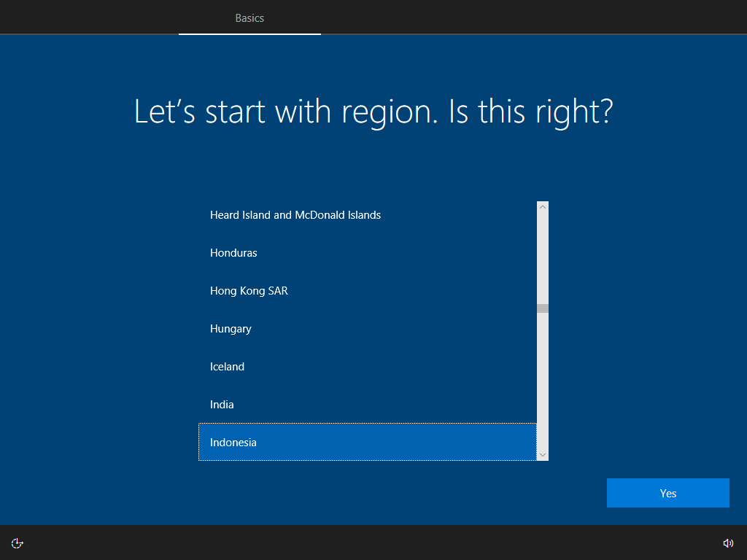747x560 pixels.
Task: Select Heard Island and McDonald Islands
Action: [328, 214]
